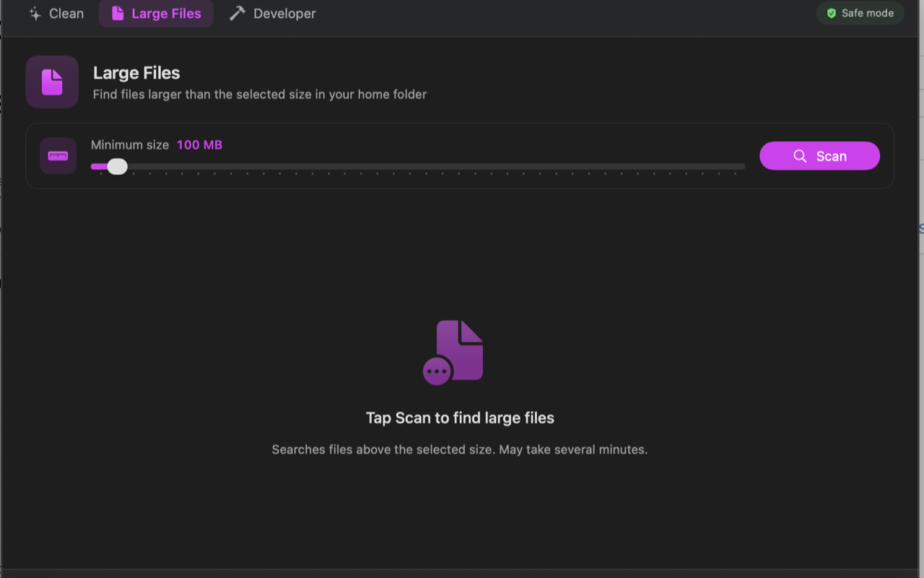Click the green shield icon in Safe mode

click(832, 13)
